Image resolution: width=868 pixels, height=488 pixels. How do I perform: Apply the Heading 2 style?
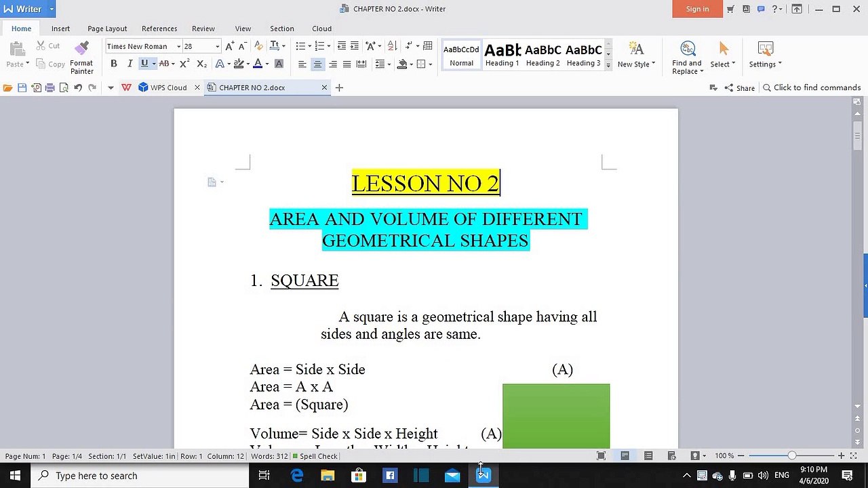click(x=543, y=55)
